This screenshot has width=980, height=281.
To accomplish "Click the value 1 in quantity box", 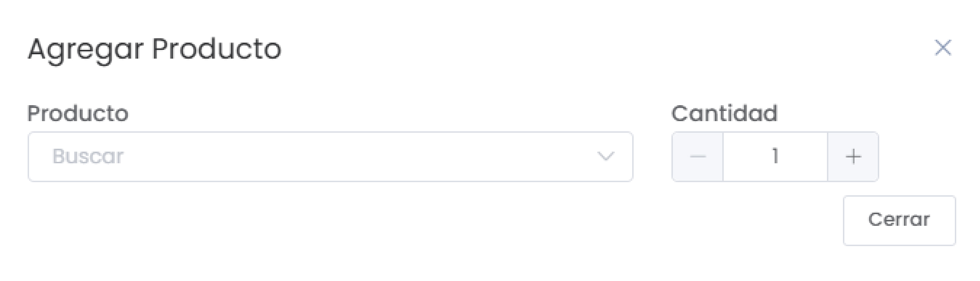I will coord(775,156).
